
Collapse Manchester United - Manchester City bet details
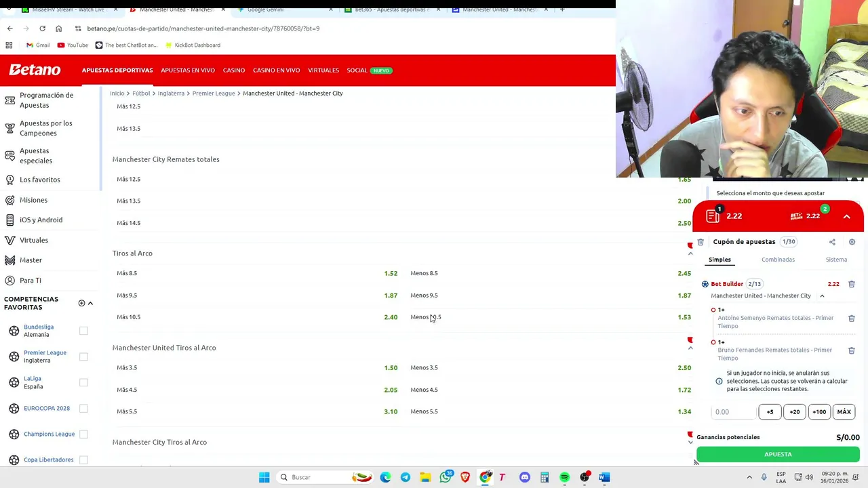click(x=822, y=296)
